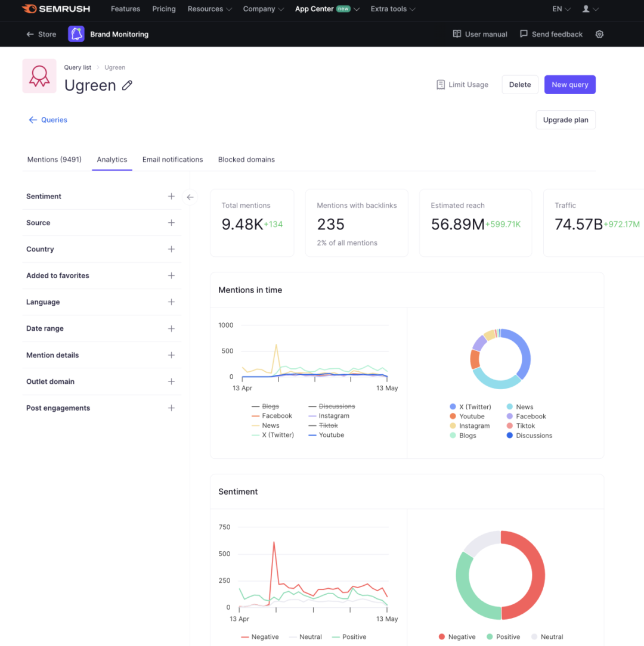The image size is (644, 646).
Task: Click Discussions donut legend swatch
Action: (510, 436)
